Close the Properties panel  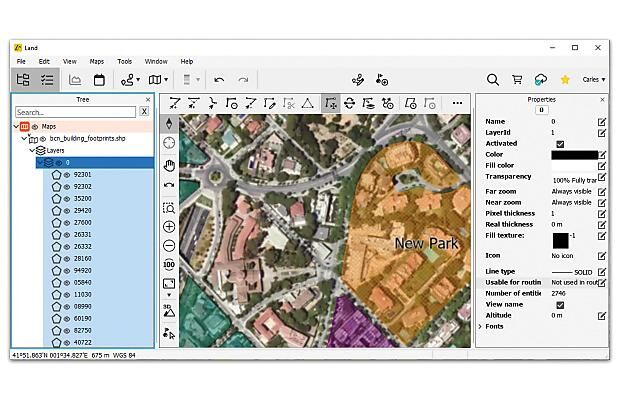tap(602, 100)
